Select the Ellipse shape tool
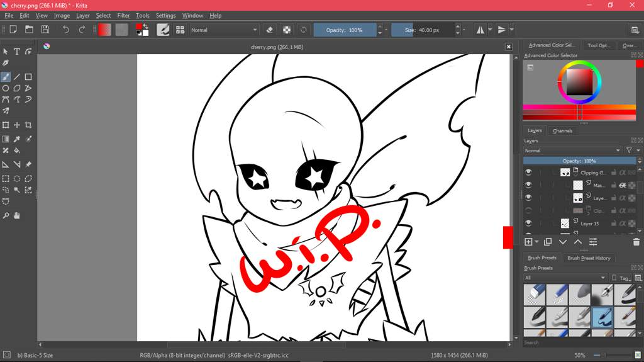The height and width of the screenshot is (362, 644). (x=5, y=88)
